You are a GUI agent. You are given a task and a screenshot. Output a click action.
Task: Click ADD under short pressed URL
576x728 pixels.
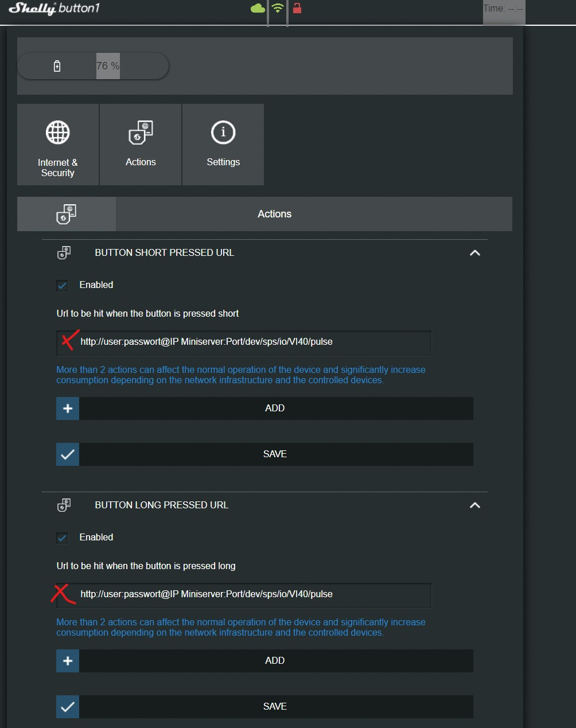pyautogui.click(x=275, y=408)
